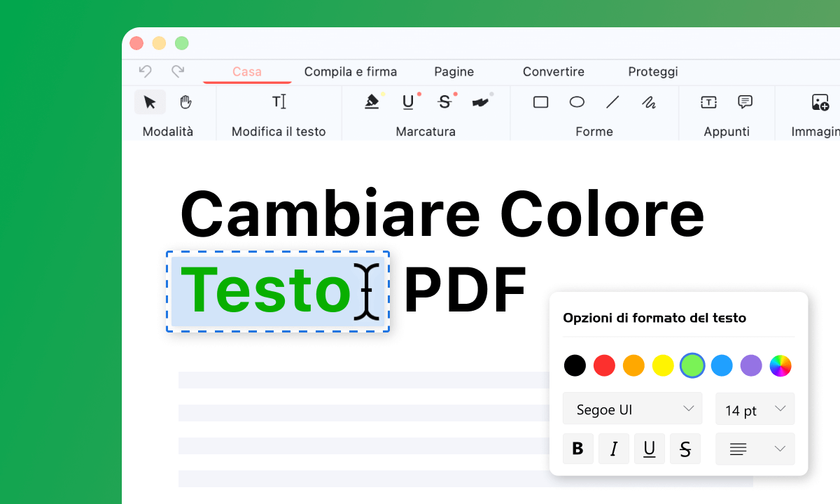Select the comment tool in Appunti
Screen dimensions: 840x504
coord(744,101)
